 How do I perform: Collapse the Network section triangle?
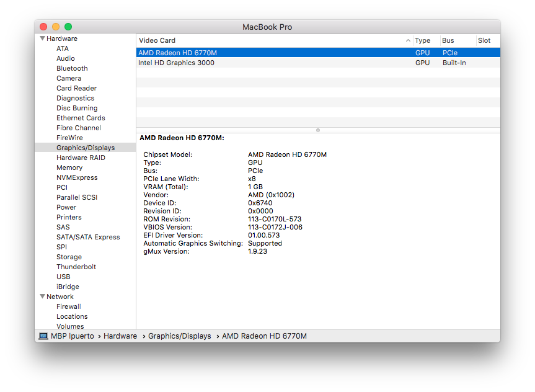(42, 296)
